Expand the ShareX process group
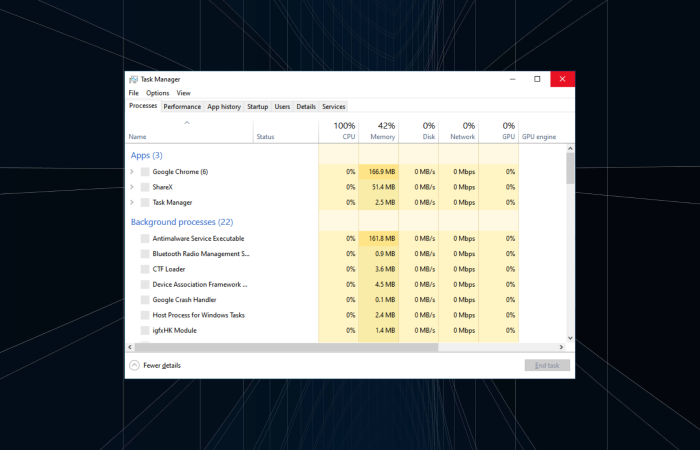 click(x=132, y=187)
